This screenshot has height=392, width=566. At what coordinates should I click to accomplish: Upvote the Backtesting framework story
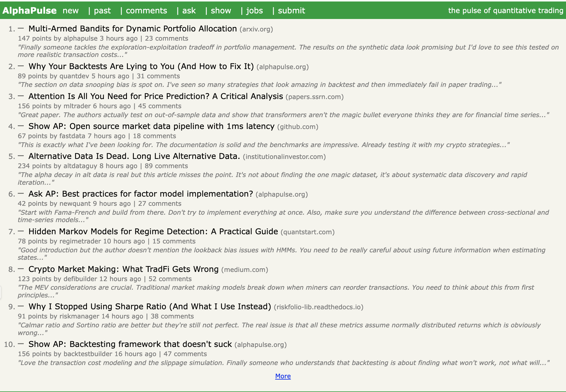tap(21, 344)
